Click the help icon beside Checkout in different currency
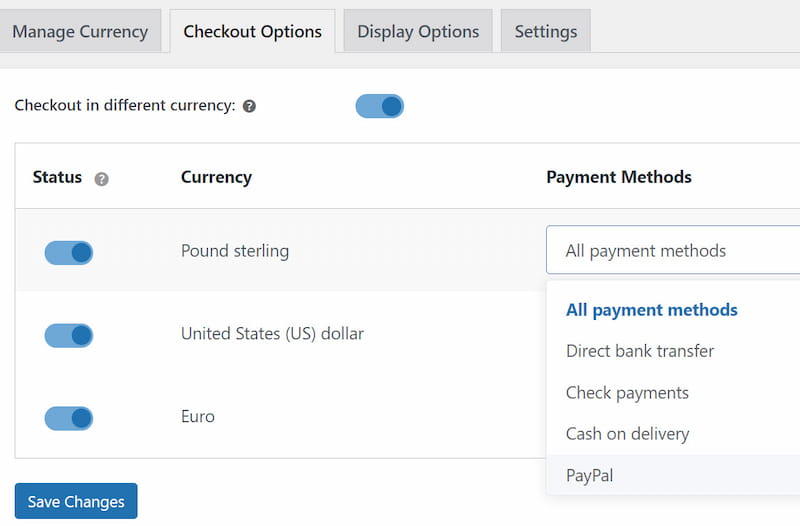800x526 pixels. (249, 106)
